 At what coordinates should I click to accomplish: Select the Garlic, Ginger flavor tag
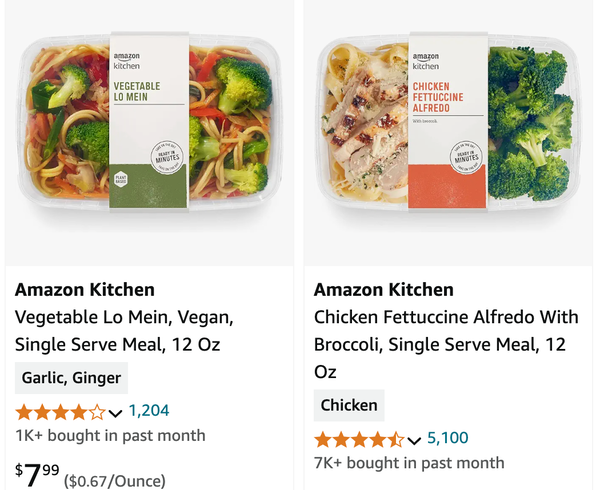(71, 378)
